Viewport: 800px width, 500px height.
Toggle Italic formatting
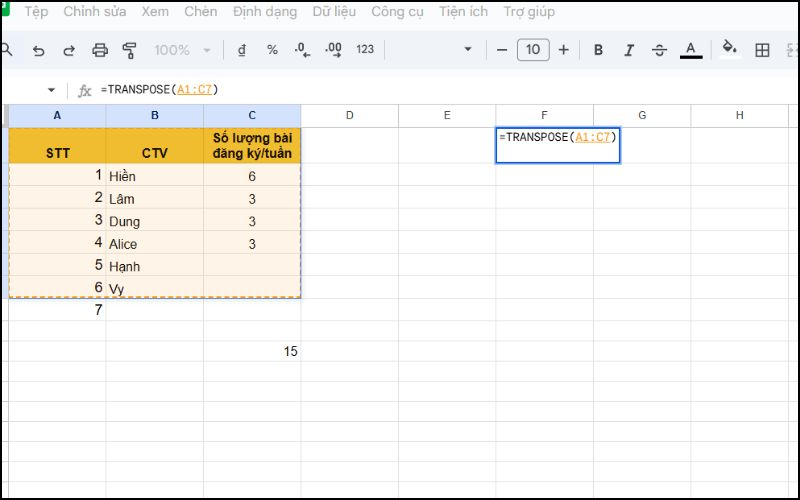point(629,50)
